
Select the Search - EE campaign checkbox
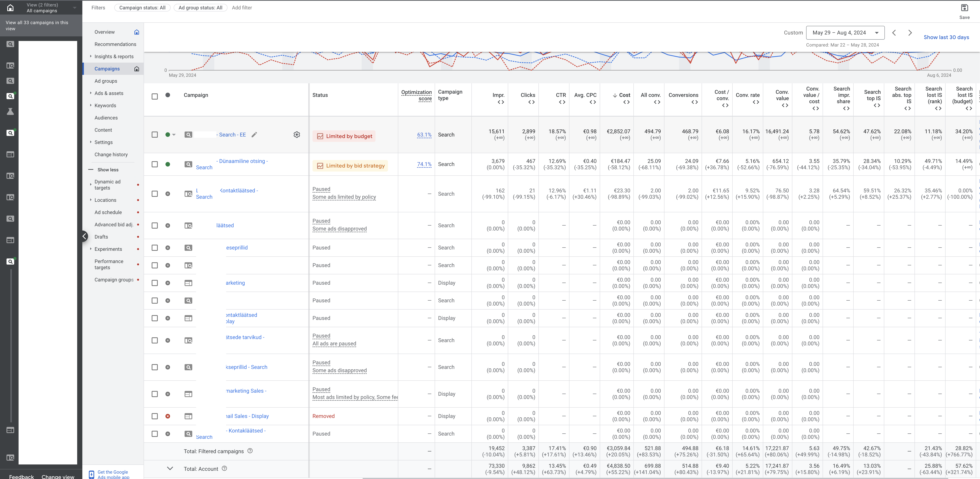point(155,135)
